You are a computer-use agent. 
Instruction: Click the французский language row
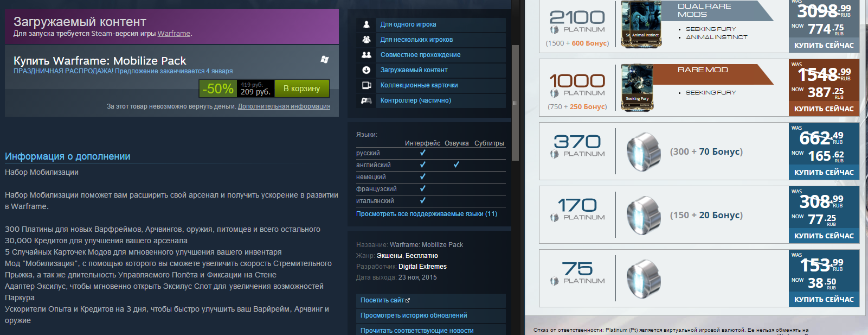(431, 189)
